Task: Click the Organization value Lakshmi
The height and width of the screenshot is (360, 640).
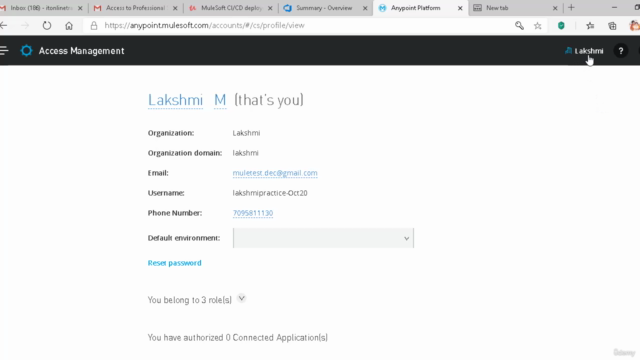Action: pyautogui.click(x=246, y=133)
